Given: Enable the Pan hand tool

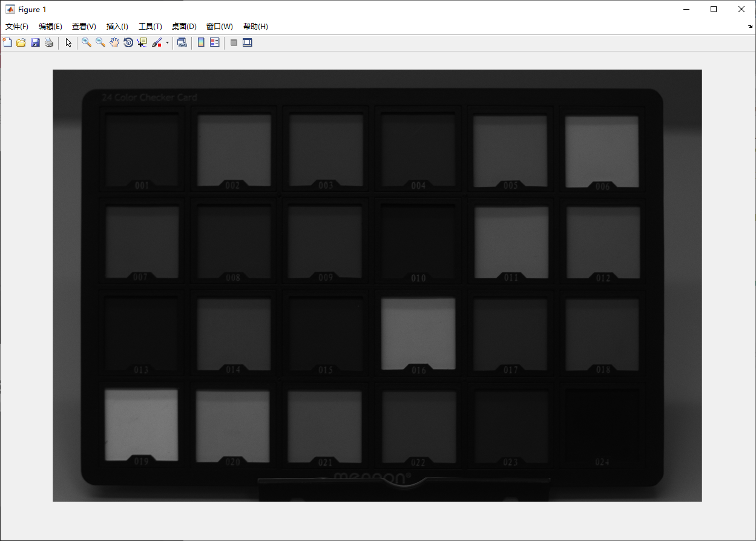Looking at the screenshot, I should 114,42.
